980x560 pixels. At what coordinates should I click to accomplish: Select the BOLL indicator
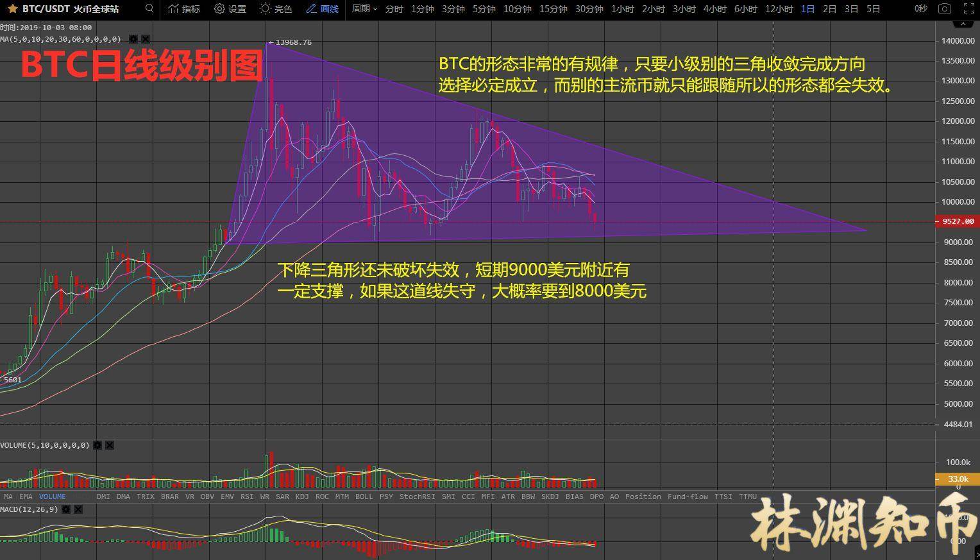[x=364, y=496]
